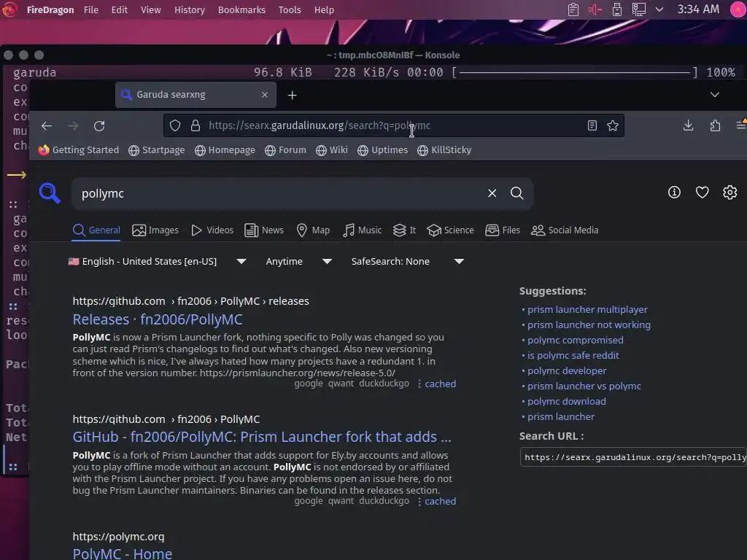This screenshot has height=560, width=747.
Task: Open GitHub - fn2006/PollyMC result link
Action: pos(262,437)
